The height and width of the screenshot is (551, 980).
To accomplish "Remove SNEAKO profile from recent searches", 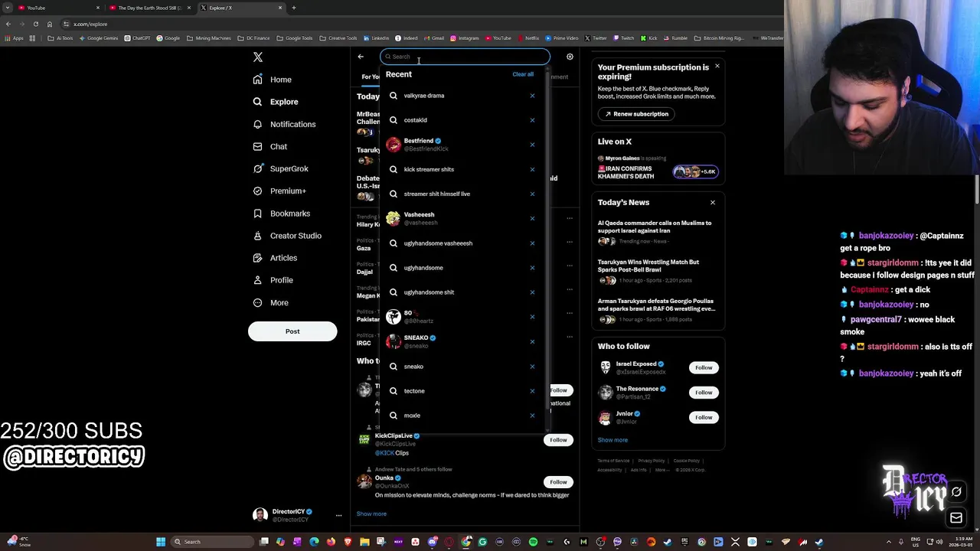I will tap(532, 341).
